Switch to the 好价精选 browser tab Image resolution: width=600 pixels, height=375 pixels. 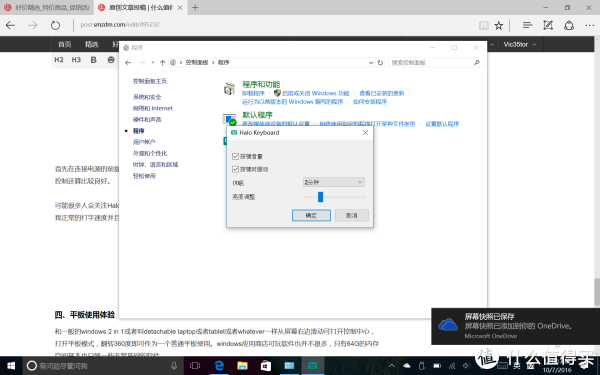(47, 7)
